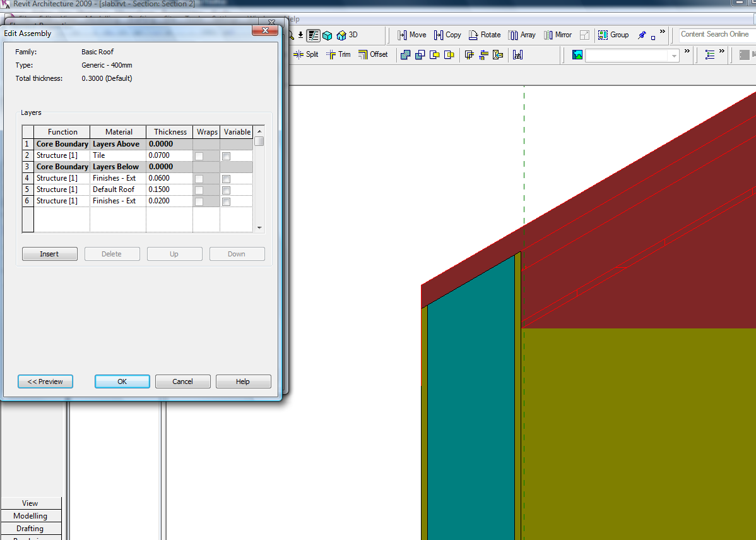Switch to the Drafting design bar tab

tap(31, 529)
